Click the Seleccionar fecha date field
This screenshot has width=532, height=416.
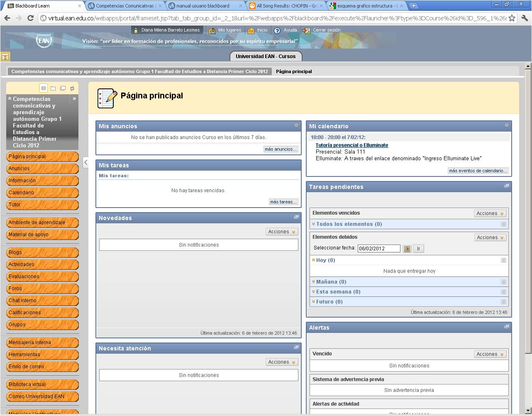coord(378,249)
